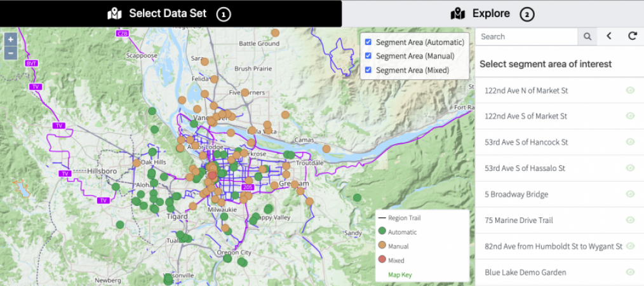Screen dimensions: 644x286
Task: Zoom out of the map
Action: point(11,53)
